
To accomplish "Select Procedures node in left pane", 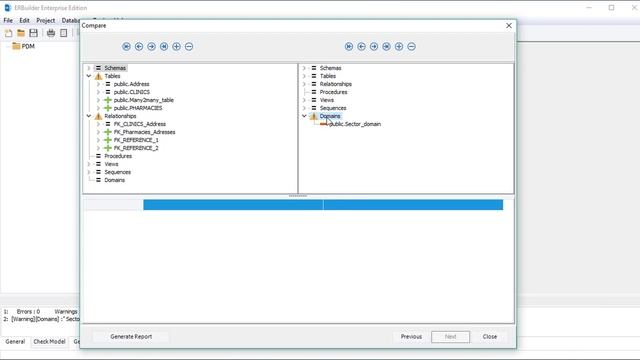I will pos(118,156).
